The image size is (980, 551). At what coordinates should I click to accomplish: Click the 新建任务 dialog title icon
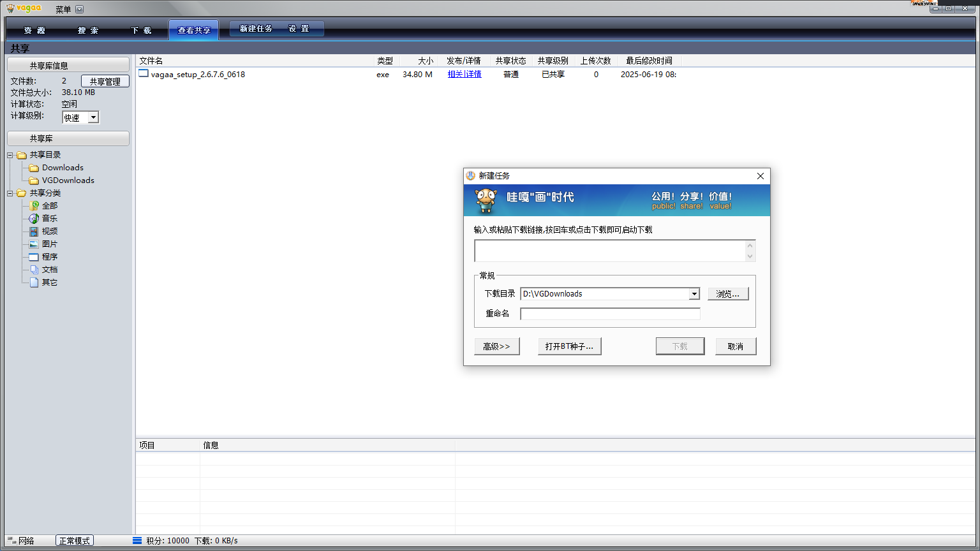[471, 176]
